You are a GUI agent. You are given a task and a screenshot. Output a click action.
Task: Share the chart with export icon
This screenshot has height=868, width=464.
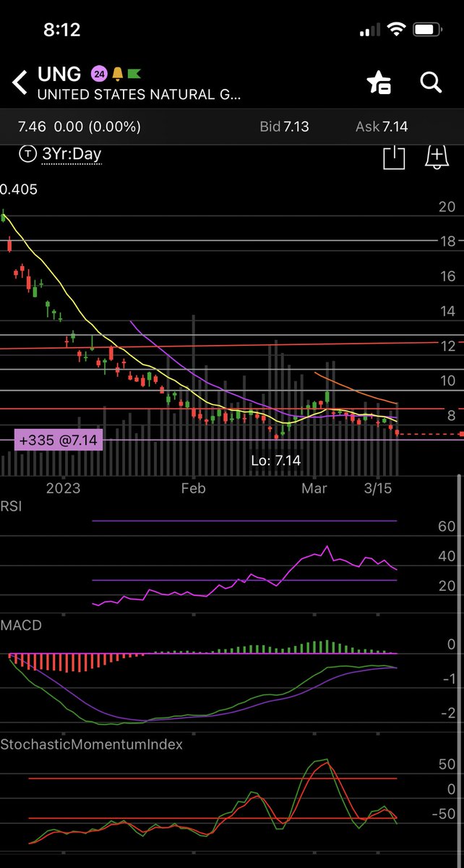coord(393,157)
